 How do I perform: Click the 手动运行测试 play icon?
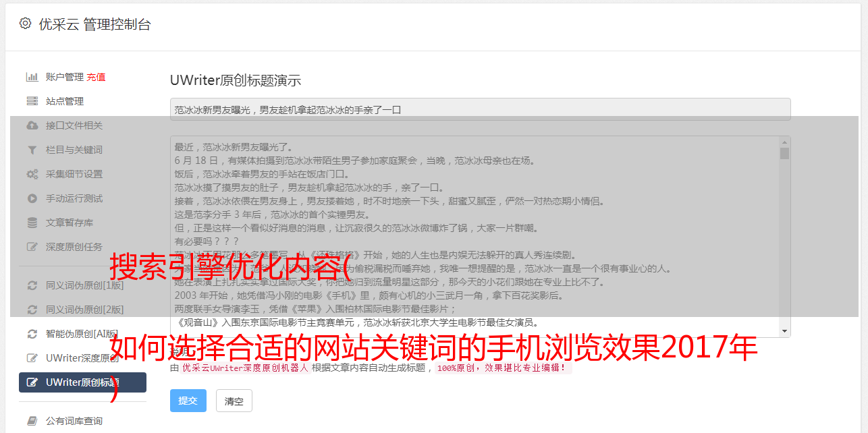click(32, 198)
